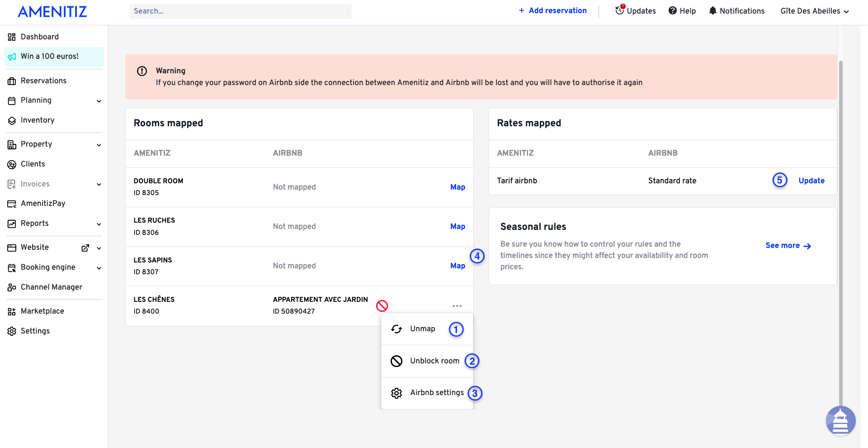Open AmenitizPay in sidebar
The image size is (868, 448).
[x=43, y=203]
